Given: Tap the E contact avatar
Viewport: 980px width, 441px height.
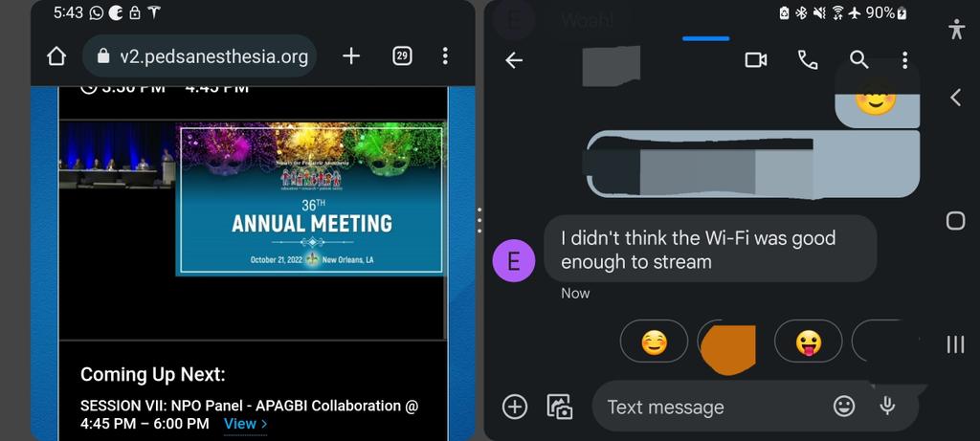Looking at the screenshot, I should [x=514, y=260].
